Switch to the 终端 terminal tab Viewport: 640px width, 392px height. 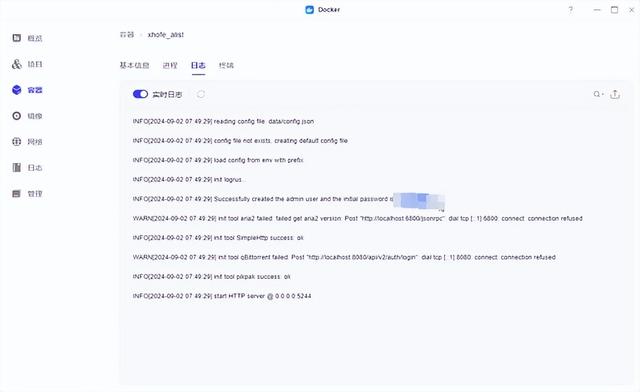point(226,65)
